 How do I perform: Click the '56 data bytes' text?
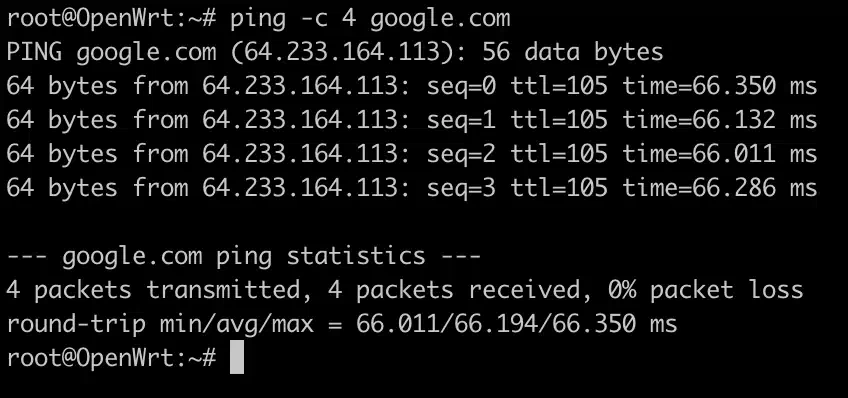[573, 52]
